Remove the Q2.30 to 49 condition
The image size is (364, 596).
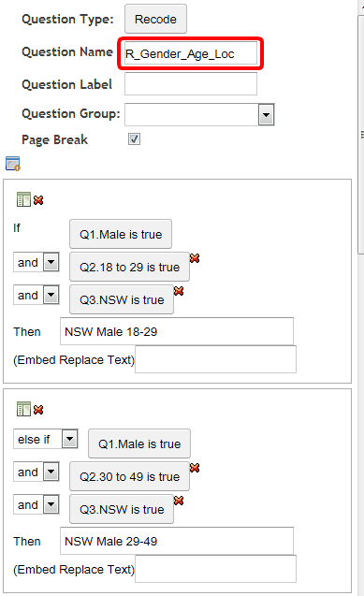pyautogui.click(x=195, y=468)
